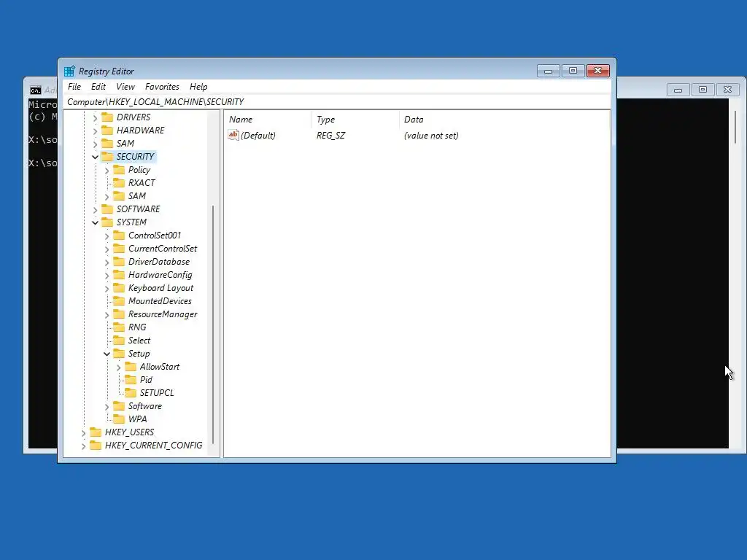The image size is (747, 560).
Task: Click the Data column header
Action: coord(505,120)
